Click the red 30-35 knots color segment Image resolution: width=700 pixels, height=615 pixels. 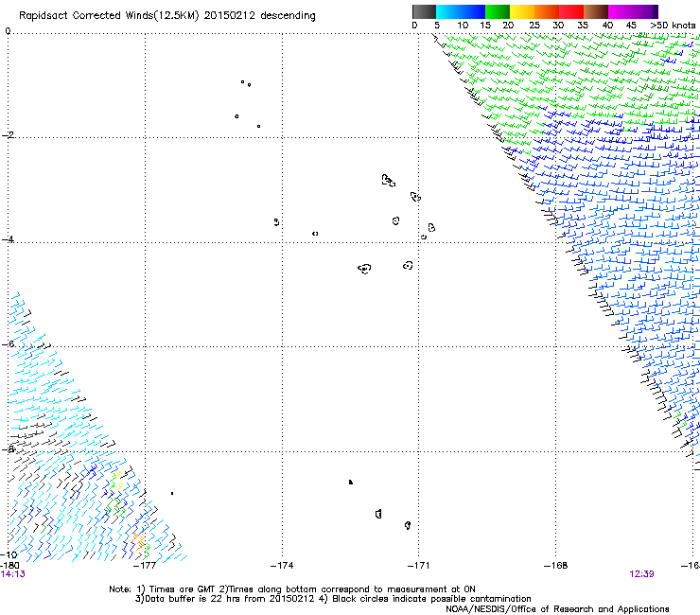[570, 11]
